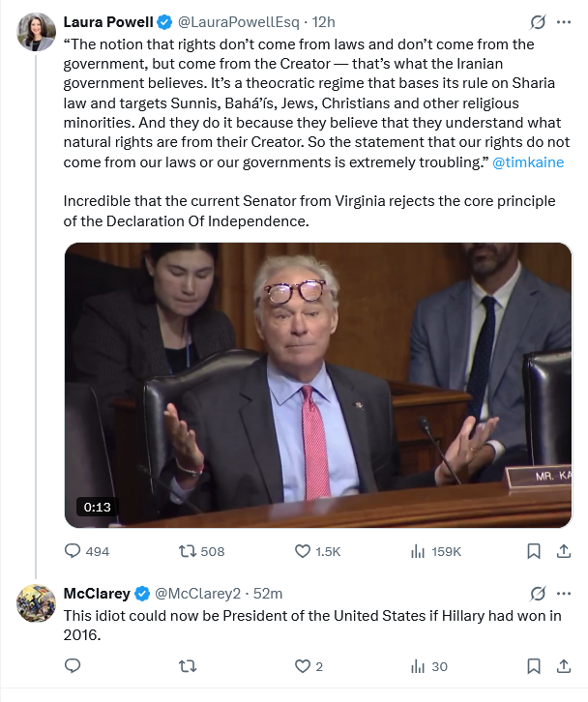Open more options menu on McClarey's reply

[564, 594]
